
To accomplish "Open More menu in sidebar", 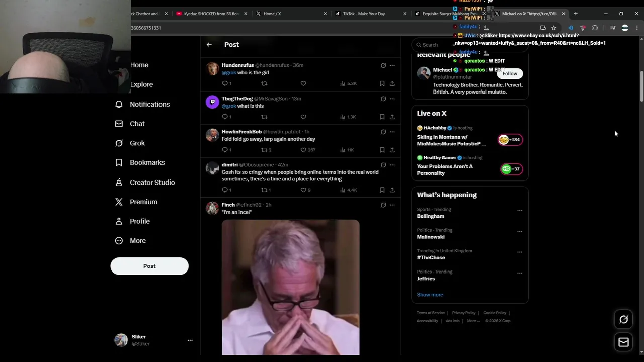I will pos(130,241).
